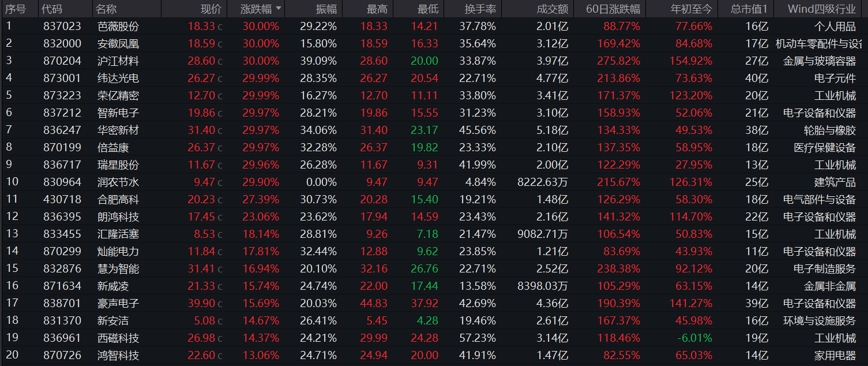Sort the table by 名称 header
The height and width of the screenshot is (366, 868).
tap(106, 9)
